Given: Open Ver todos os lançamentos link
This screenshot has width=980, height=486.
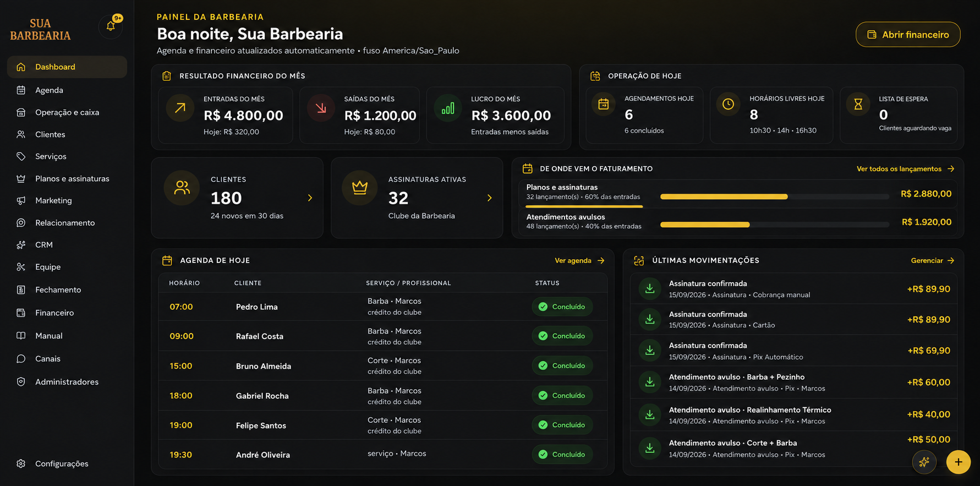Looking at the screenshot, I should [905, 169].
